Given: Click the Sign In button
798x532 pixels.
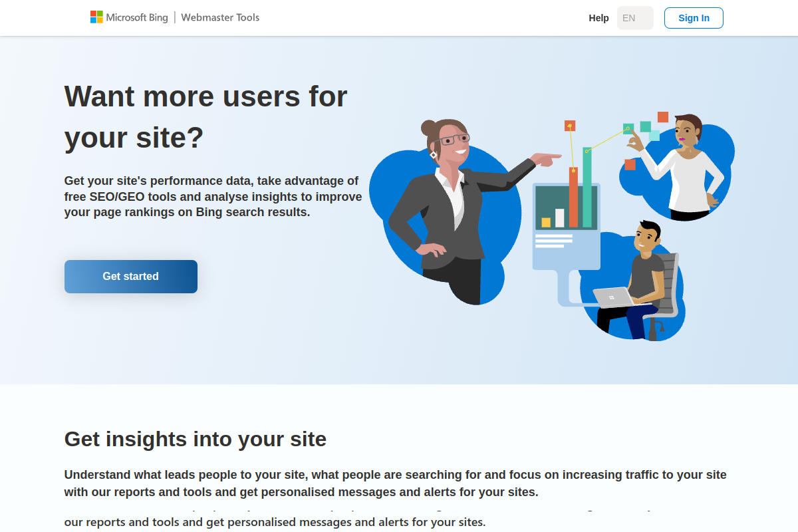Looking at the screenshot, I should pos(694,18).
